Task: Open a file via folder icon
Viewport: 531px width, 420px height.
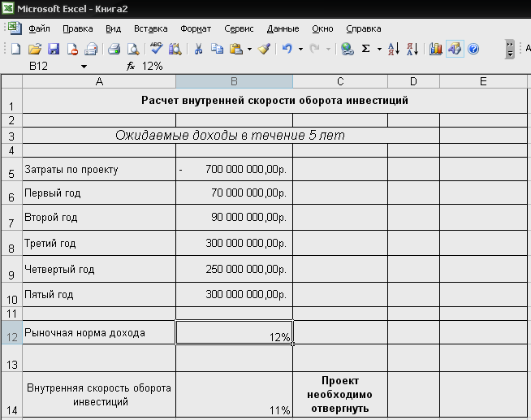Action: coord(35,49)
